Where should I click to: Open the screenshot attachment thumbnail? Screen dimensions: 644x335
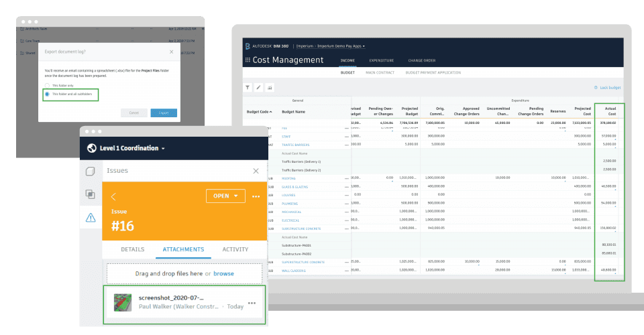(122, 303)
